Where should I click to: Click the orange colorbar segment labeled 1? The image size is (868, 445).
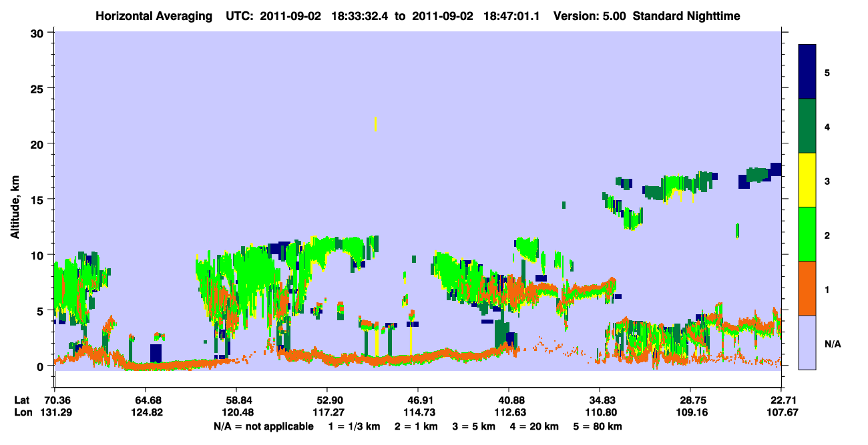[x=807, y=288]
